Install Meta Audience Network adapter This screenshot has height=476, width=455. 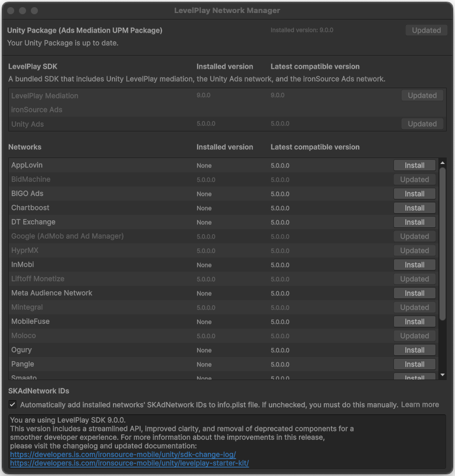tap(414, 293)
